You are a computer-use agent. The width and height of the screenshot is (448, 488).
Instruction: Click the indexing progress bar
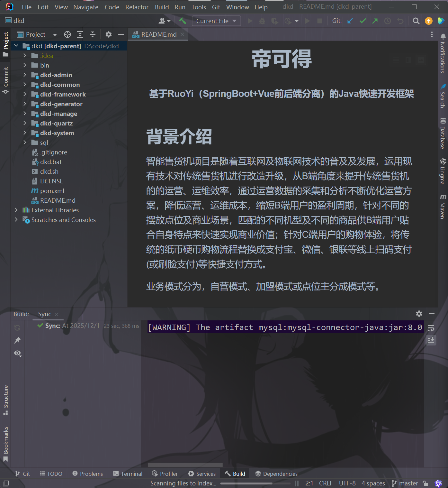tap(255, 483)
